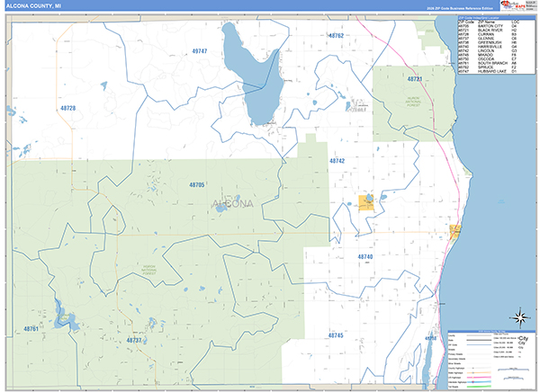Image resolution: width=540 pixels, height=392 pixels.
Task: Click the ZIP label 48742 on the map
Action: click(337, 161)
